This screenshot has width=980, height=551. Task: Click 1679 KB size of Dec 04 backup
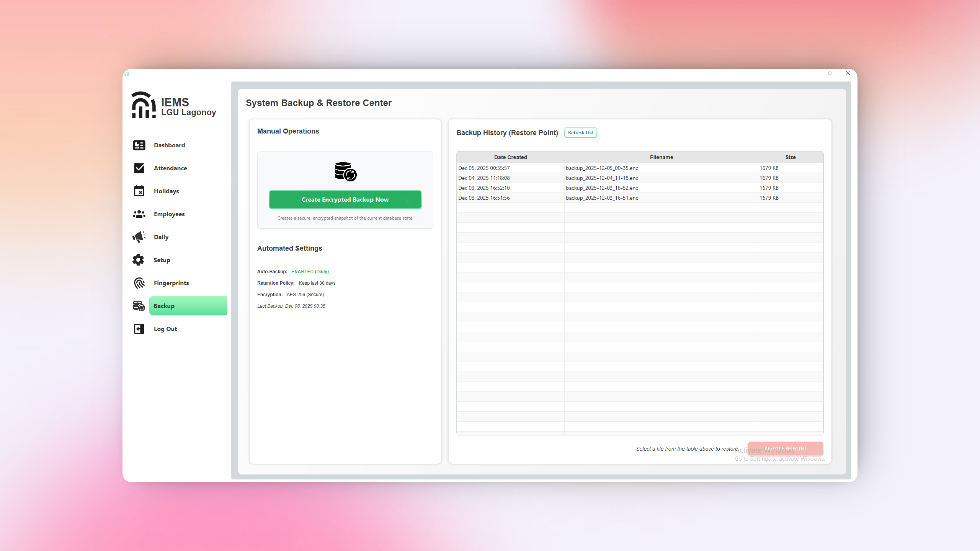769,178
